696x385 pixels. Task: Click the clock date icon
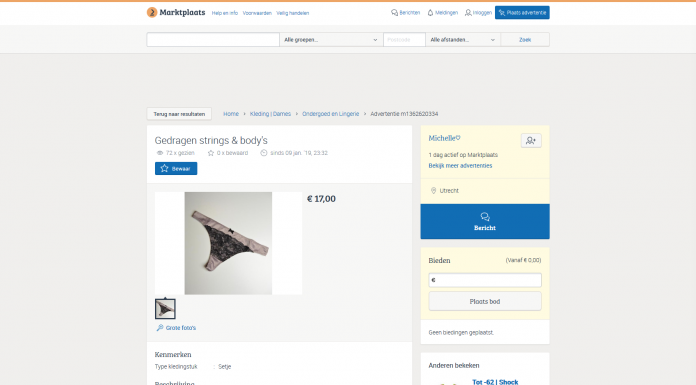tap(264, 153)
